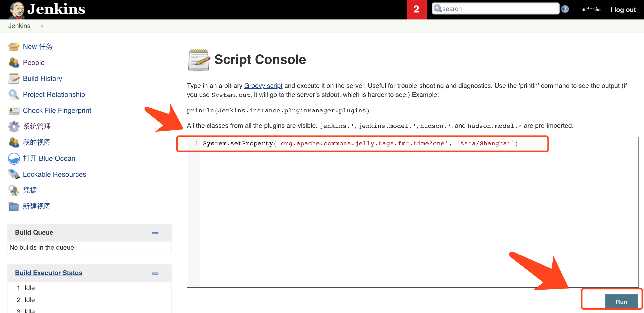
Task: Open Project Relationship sidebar link
Action: click(x=54, y=94)
